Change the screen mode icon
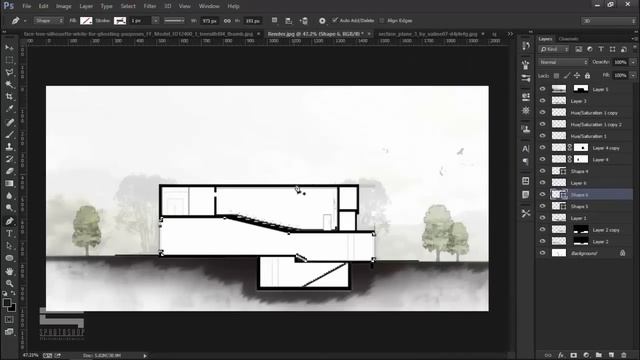Image resolution: width=640 pixels, height=360 pixels. point(9,332)
